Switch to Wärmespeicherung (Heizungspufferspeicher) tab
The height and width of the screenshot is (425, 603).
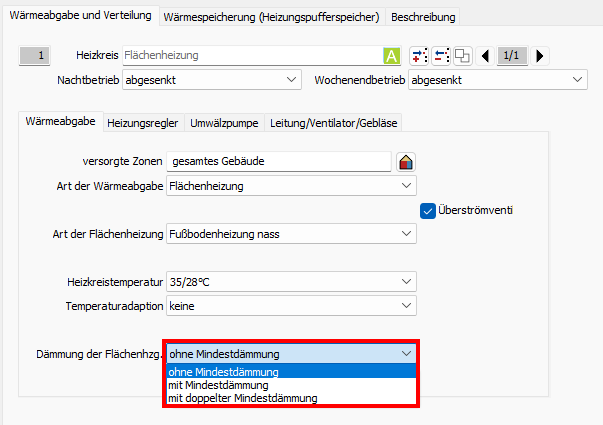(269, 17)
